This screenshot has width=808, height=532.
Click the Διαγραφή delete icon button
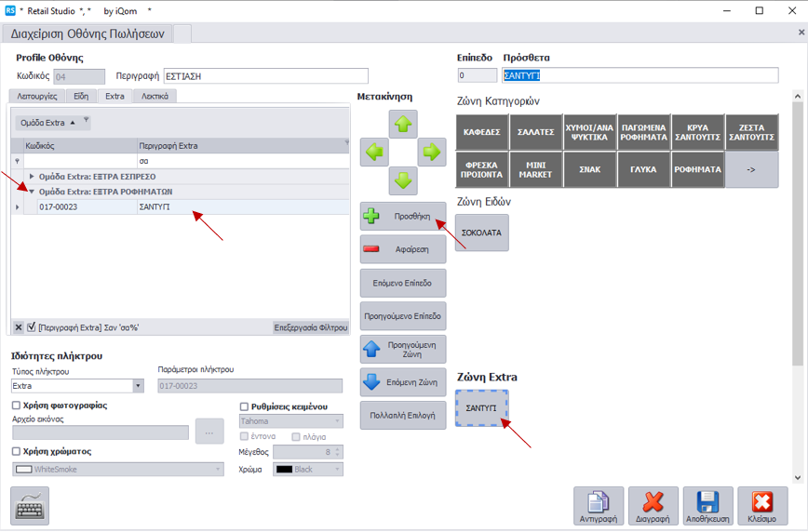tap(653, 505)
